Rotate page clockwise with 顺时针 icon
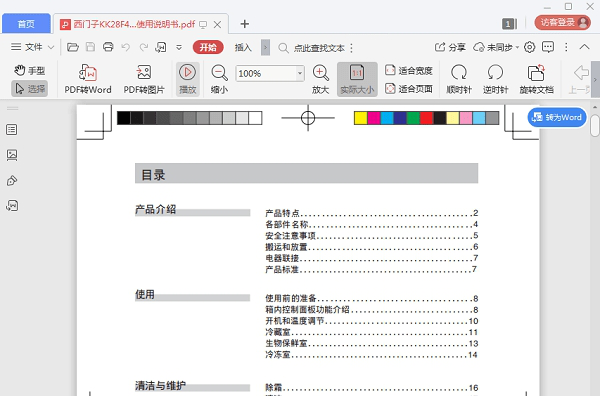Screen dimensions: 600x411 pos(459,73)
